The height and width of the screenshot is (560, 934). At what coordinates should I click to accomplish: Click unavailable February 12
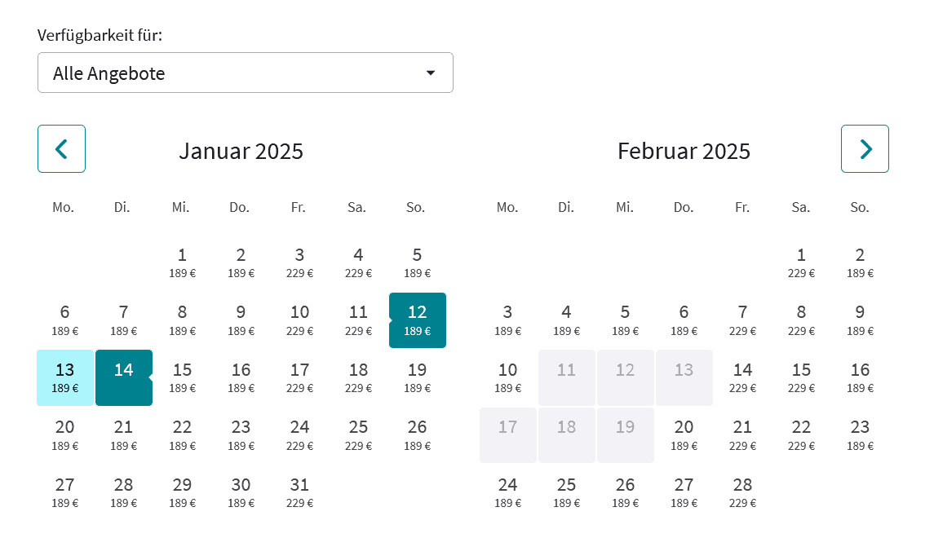pos(625,377)
